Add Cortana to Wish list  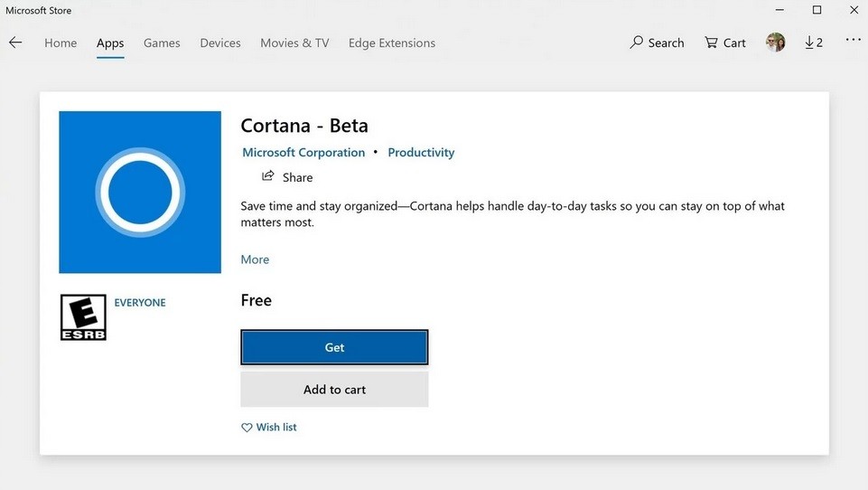[x=268, y=427]
